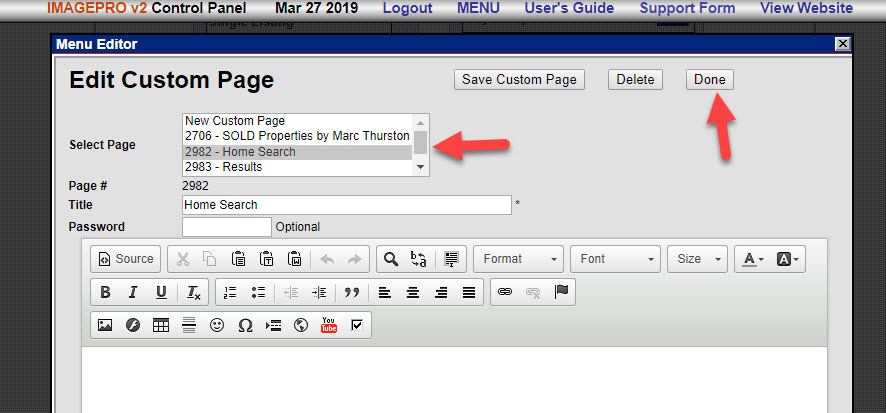The height and width of the screenshot is (413, 886).
Task: Open the Font dropdown
Action: [x=616, y=259]
